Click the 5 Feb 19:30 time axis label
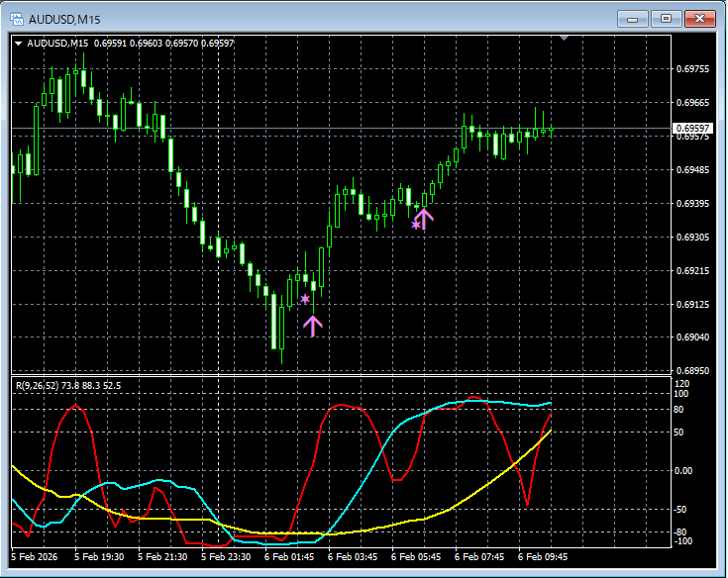Viewport: 728px width, 578px height. 102,557
